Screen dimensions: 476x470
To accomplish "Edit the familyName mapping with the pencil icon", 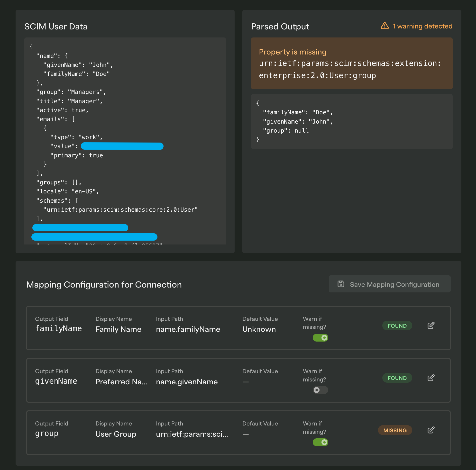I will [x=431, y=326].
